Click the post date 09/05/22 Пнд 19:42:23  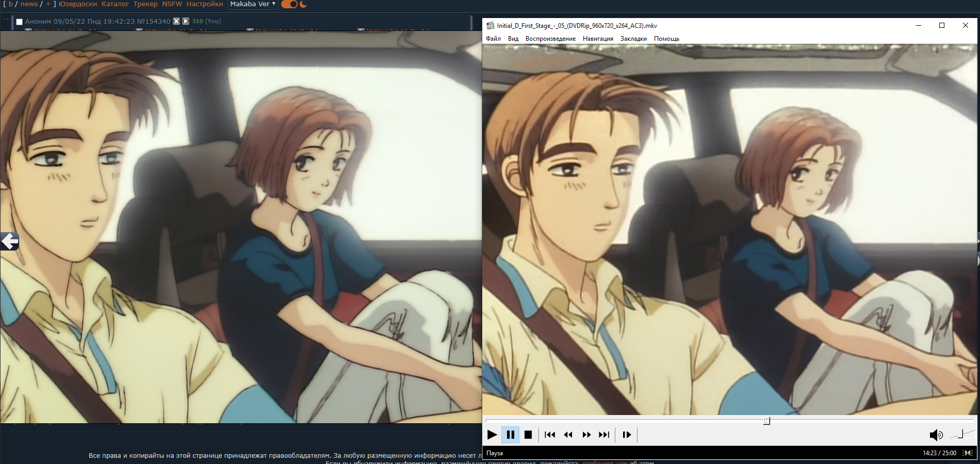click(x=94, y=22)
